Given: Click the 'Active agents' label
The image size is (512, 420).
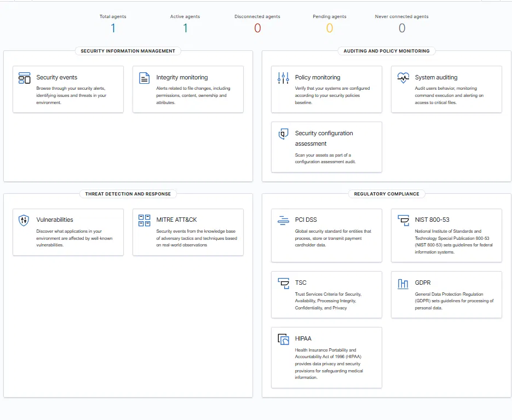Looking at the screenshot, I should (x=185, y=16).
